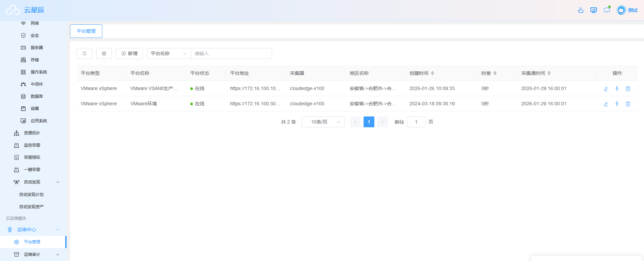This screenshot has width=644, height=261.
Task: Click the 采集器 column header
Action: 297,73
